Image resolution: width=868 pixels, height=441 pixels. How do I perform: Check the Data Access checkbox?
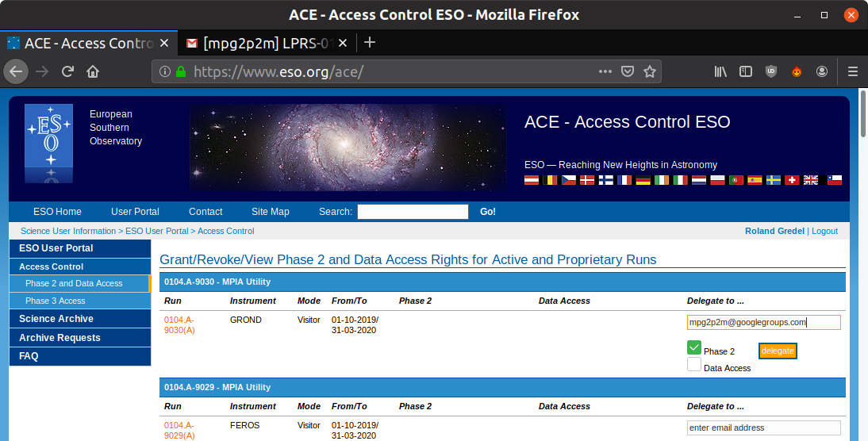(694, 364)
